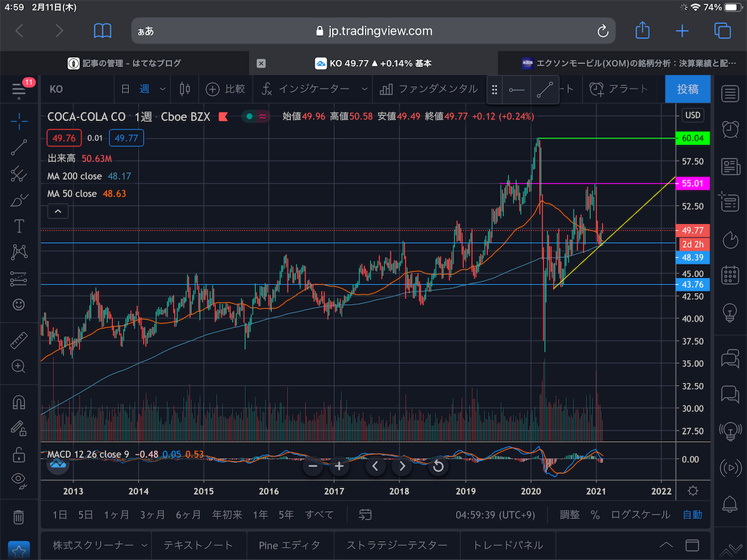This screenshot has width=747, height=560.
Task: Select the text annotation tool
Action: [19, 226]
